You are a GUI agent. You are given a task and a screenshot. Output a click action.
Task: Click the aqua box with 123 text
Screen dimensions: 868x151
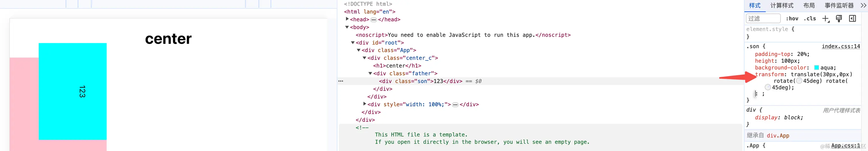coord(72,91)
